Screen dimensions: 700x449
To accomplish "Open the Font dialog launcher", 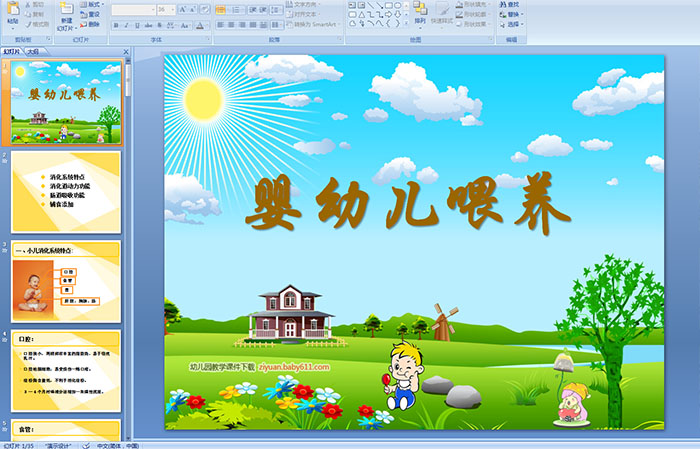I will click(x=208, y=40).
